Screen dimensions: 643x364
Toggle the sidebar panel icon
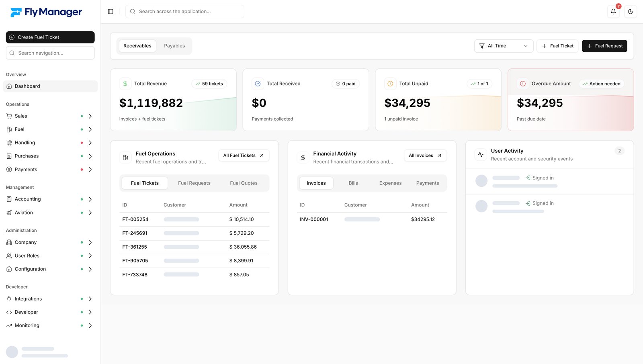pos(111,12)
